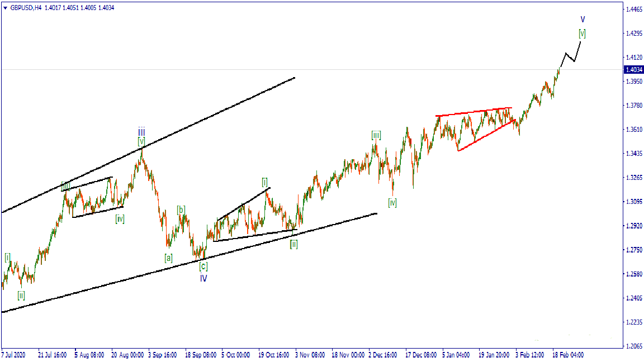Select the red upper wedge trendline
The height and width of the screenshot is (362, 644).
[474, 112]
